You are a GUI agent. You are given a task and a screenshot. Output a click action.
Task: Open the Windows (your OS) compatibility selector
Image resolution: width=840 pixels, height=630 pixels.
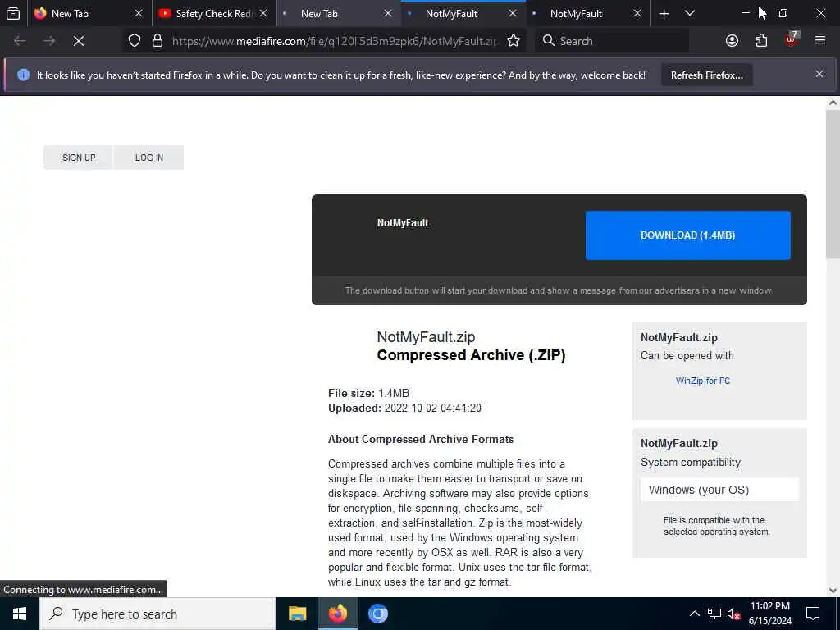(x=719, y=490)
